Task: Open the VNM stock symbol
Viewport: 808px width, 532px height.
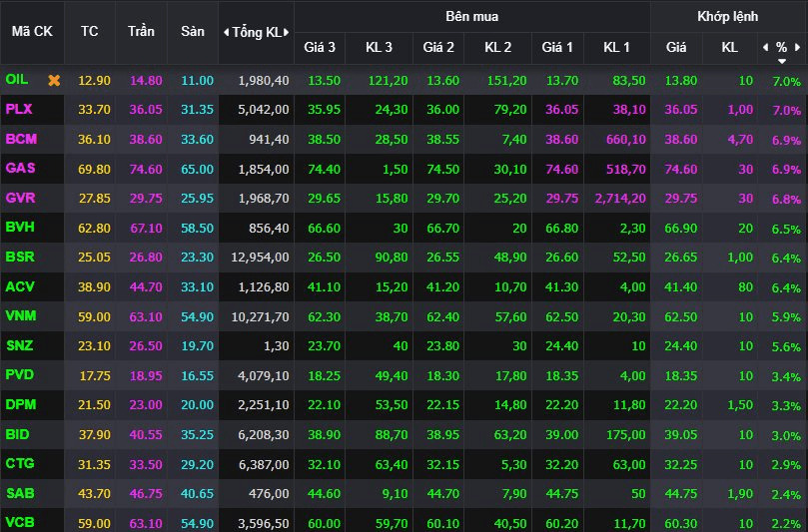Action: [21, 315]
